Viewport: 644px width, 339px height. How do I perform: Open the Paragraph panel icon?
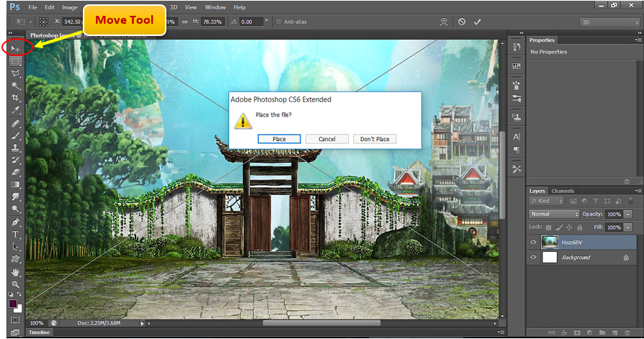tap(516, 150)
